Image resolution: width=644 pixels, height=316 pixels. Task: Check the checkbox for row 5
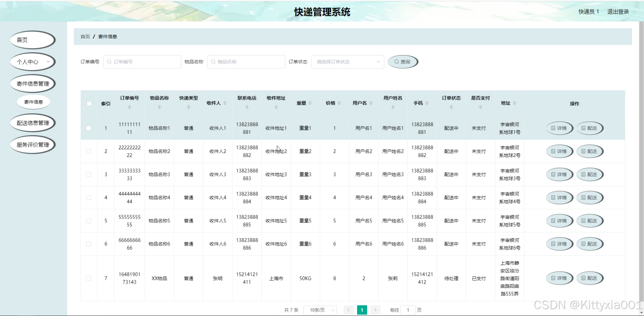coord(89,221)
